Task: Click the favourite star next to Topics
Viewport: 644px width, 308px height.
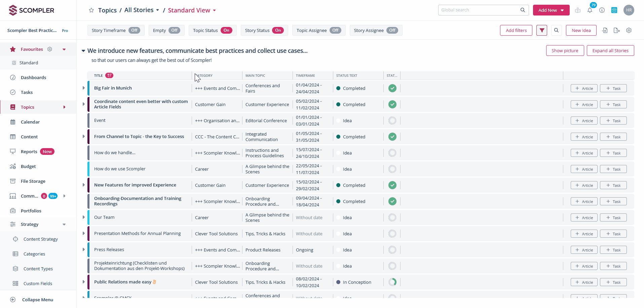Action: (91, 10)
